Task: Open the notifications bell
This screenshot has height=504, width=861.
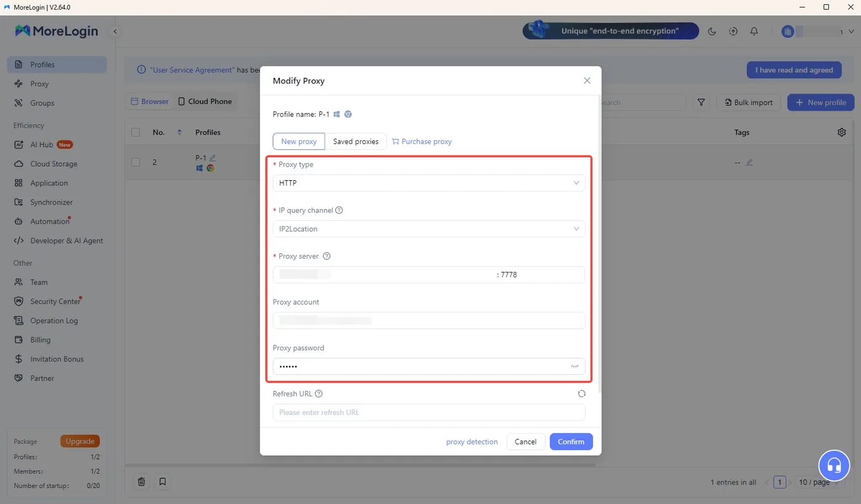Action: click(x=754, y=31)
